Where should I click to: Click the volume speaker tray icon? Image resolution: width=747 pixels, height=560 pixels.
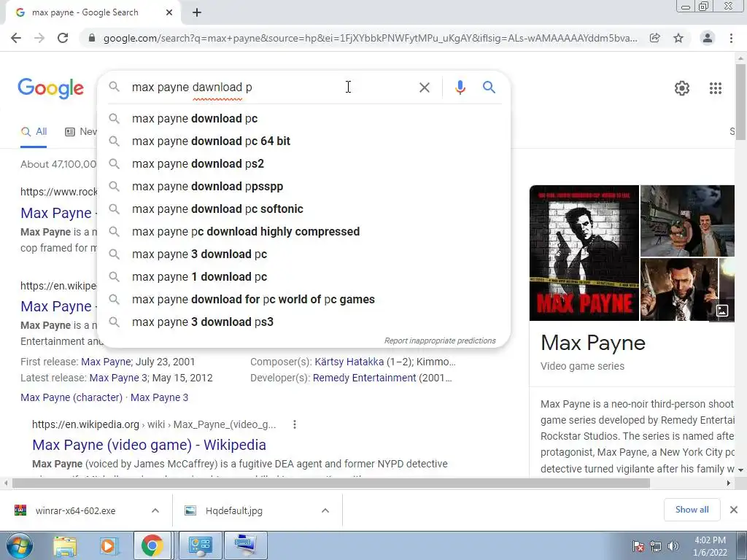pos(673,546)
